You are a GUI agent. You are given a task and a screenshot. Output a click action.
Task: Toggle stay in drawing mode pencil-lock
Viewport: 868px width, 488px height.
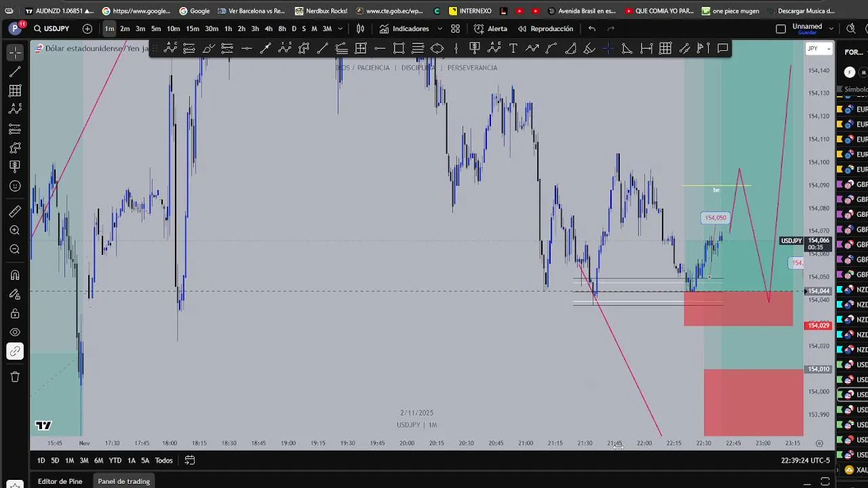[15, 294]
